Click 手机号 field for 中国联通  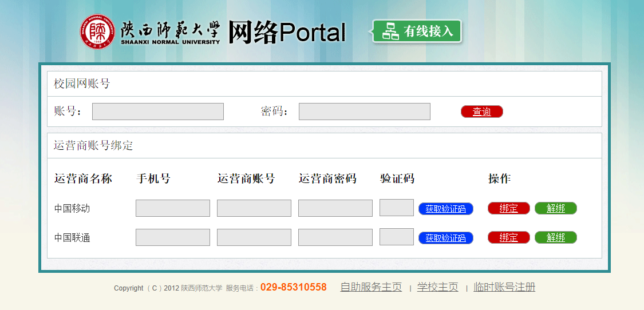pos(172,237)
